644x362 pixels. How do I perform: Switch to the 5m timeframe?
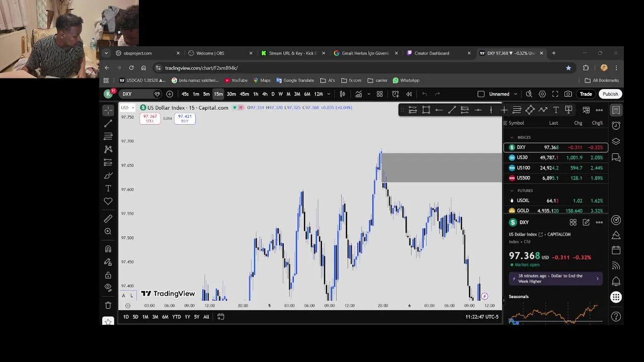coord(206,94)
